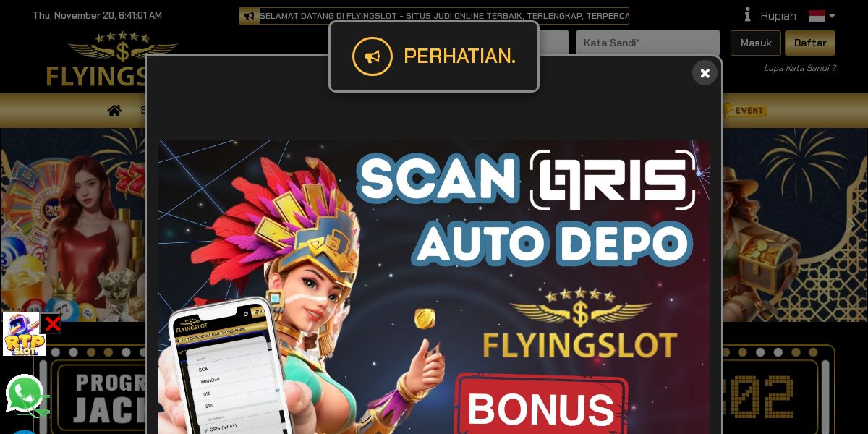The height and width of the screenshot is (434, 868).
Task: Click the megaphone icon beside PERHATIAN
Action: point(373,56)
